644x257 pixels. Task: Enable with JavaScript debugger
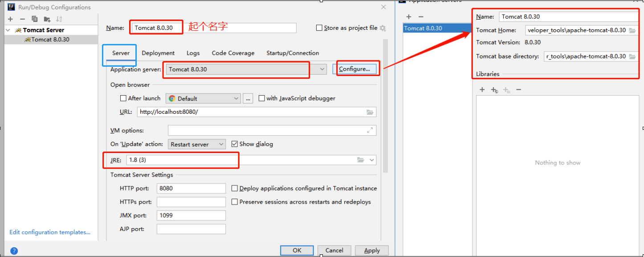tap(262, 98)
